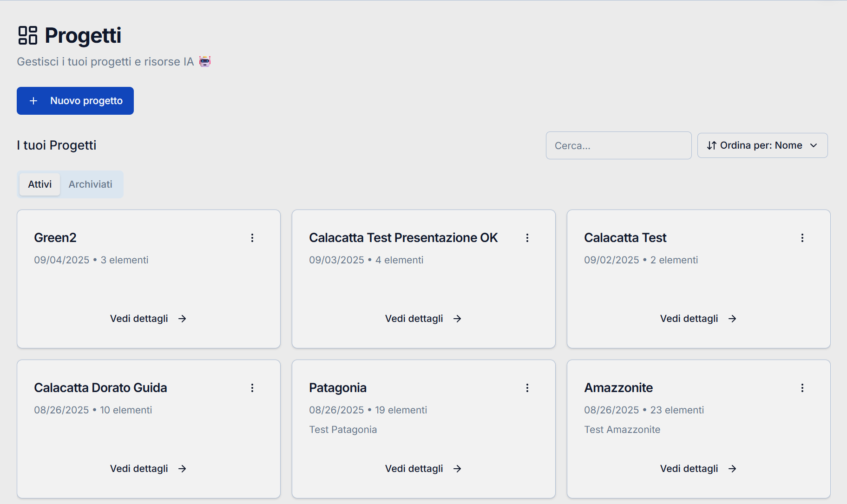Open three-dot menu on Calacatta Test Presentazione OK
Screen dimensions: 847x504
coord(527,238)
